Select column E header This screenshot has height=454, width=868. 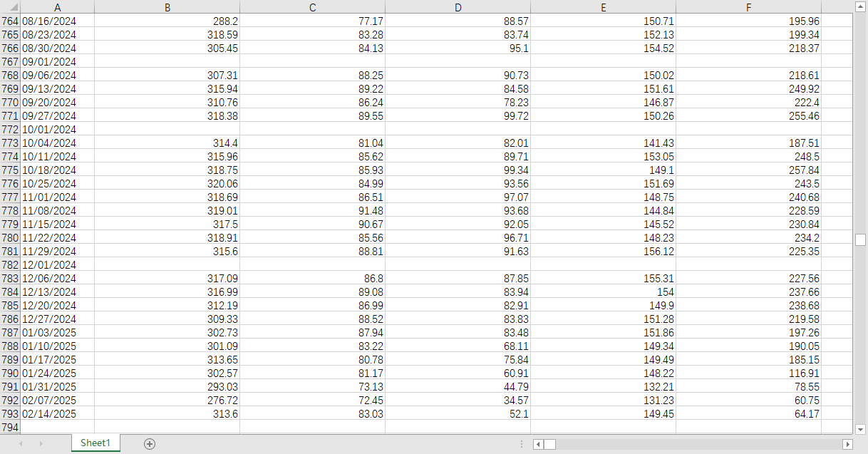pos(603,7)
